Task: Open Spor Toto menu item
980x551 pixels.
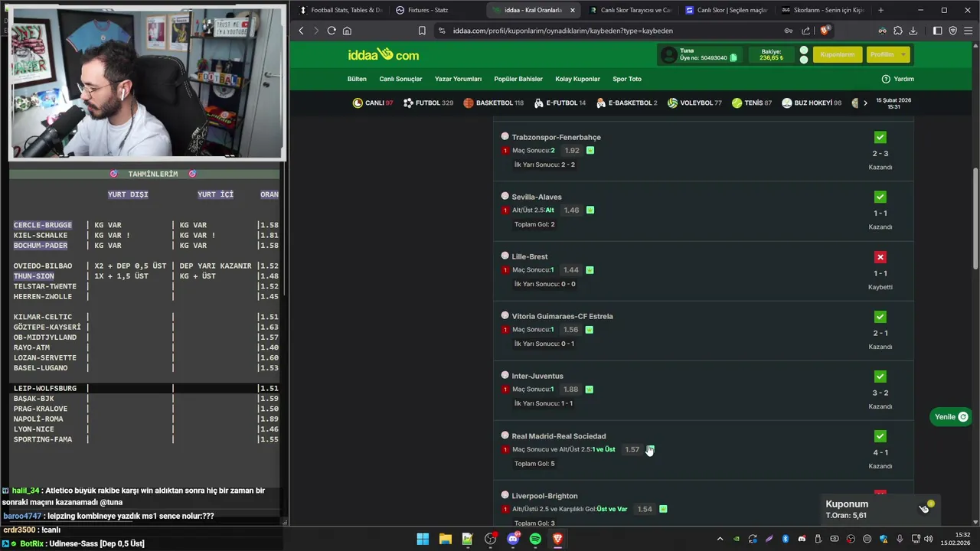Action: 627,79
